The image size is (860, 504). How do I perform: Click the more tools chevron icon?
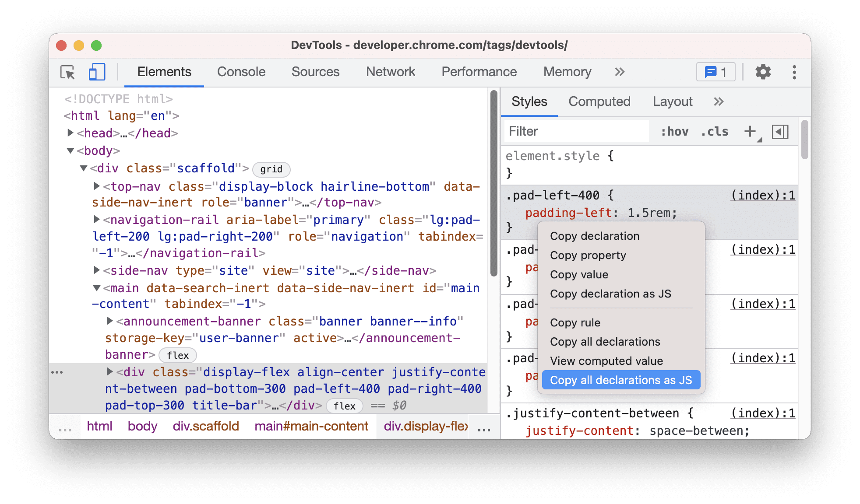click(619, 71)
